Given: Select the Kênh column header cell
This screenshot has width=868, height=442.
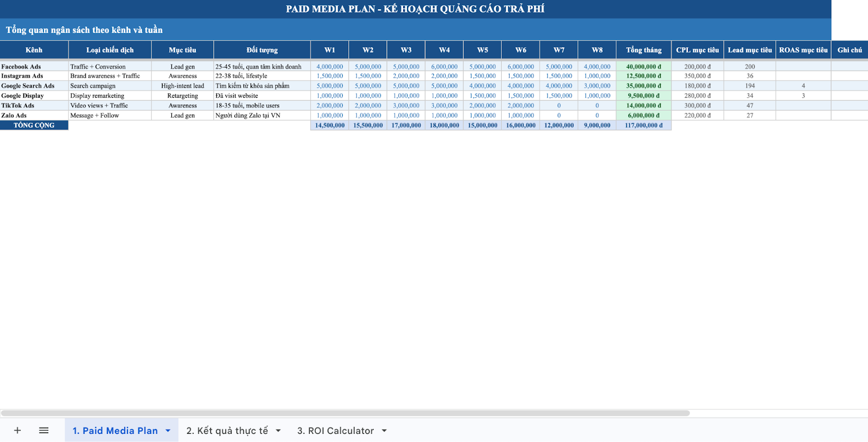Looking at the screenshot, I should [34, 50].
